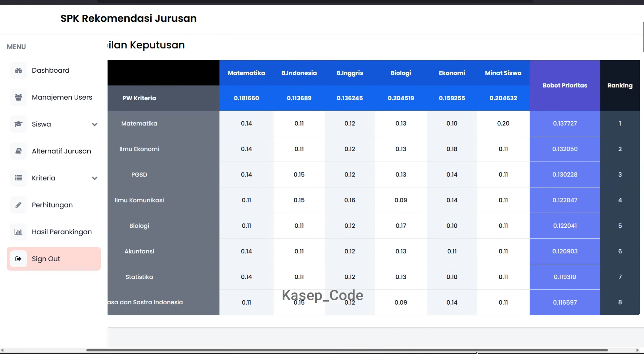The height and width of the screenshot is (354, 644).
Task: Click the Alternatif Jurusan book icon
Action: [x=18, y=151]
